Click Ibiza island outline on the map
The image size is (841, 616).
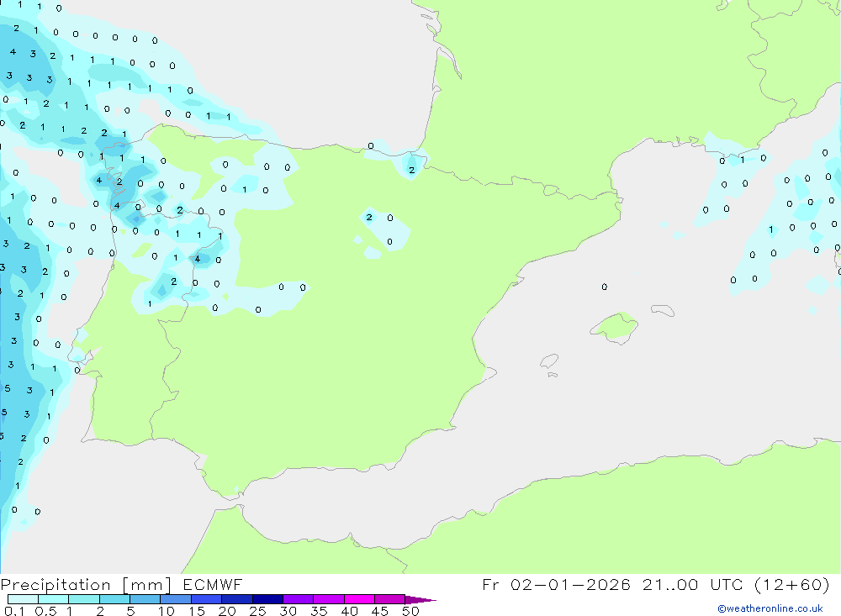[x=549, y=361]
